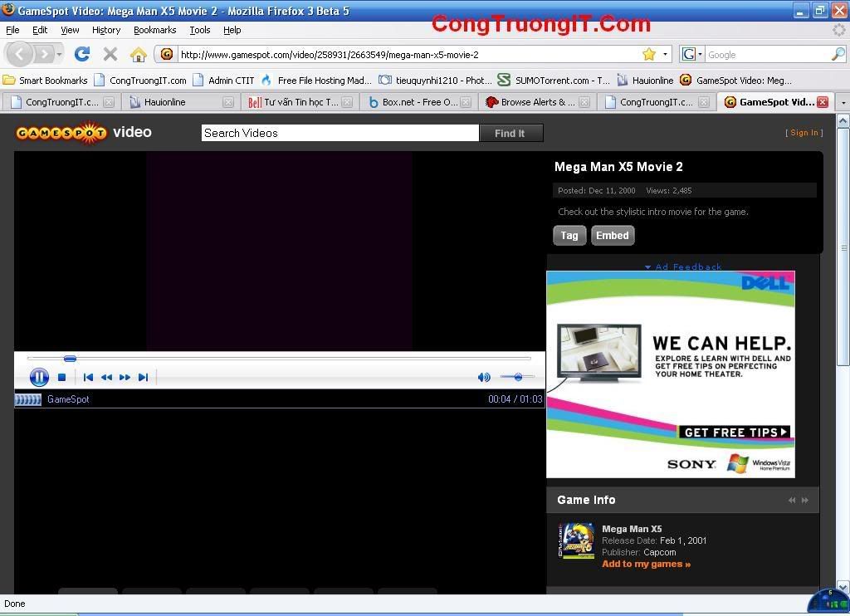
Task: Click the Mega Man X5 game title link
Action: click(632, 529)
